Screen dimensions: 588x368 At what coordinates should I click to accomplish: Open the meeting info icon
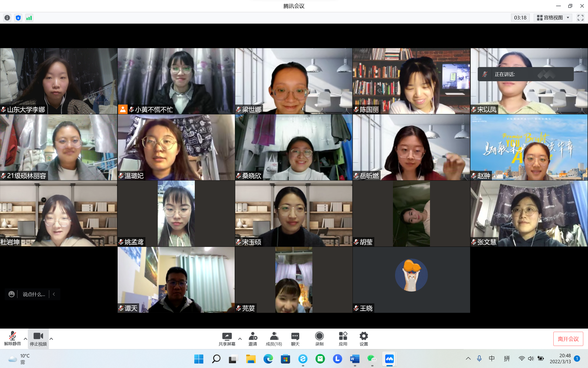tap(7, 18)
